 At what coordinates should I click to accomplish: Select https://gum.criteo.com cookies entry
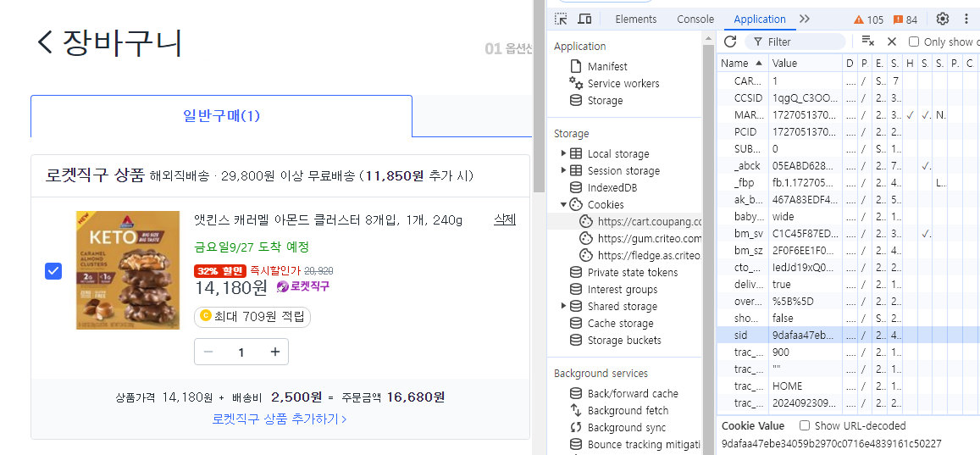pyautogui.click(x=640, y=238)
